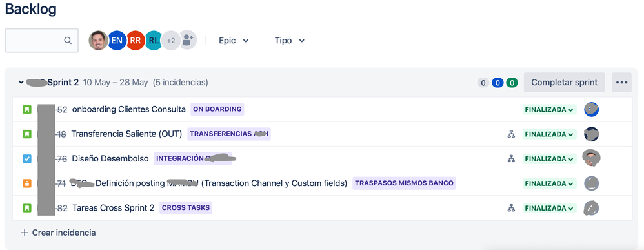Click the TRANSFERENCIAS epic label
644x250 pixels.
(x=229, y=134)
